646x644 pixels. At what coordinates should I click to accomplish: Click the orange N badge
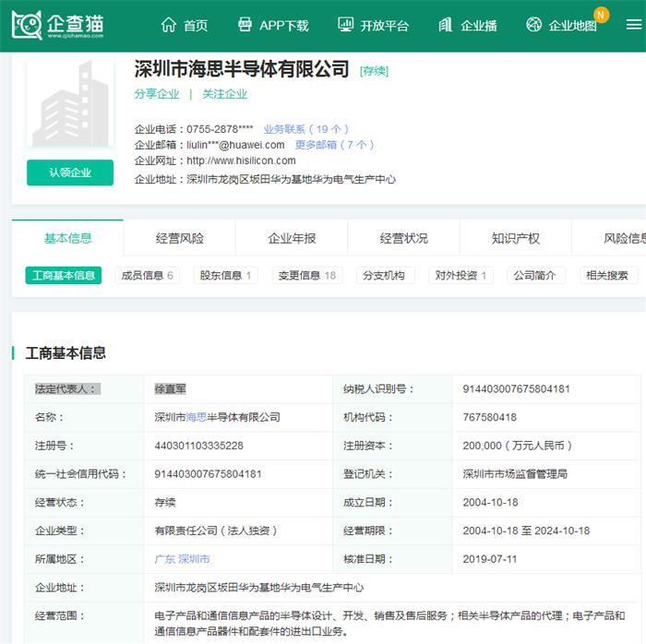pyautogui.click(x=602, y=15)
